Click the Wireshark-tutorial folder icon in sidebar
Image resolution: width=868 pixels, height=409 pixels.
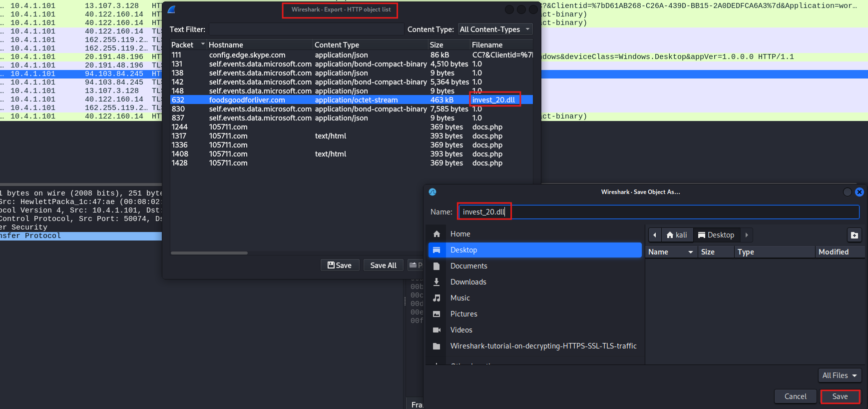436,346
